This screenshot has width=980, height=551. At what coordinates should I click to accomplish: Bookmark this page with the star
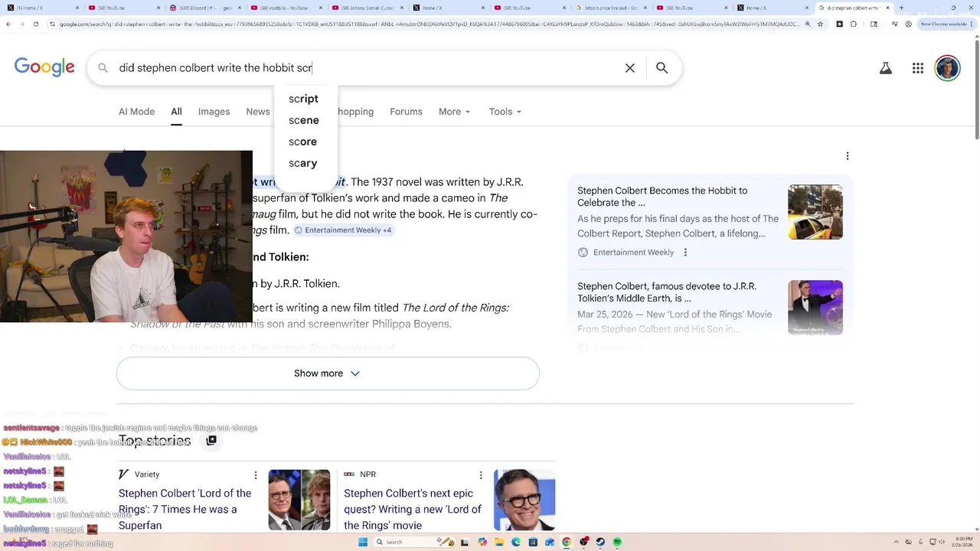(820, 24)
